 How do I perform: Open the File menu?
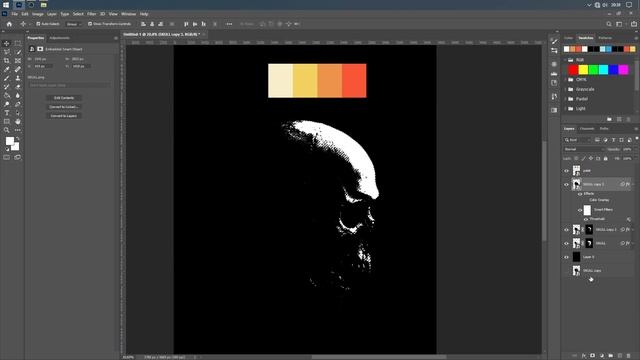coord(15,14)
